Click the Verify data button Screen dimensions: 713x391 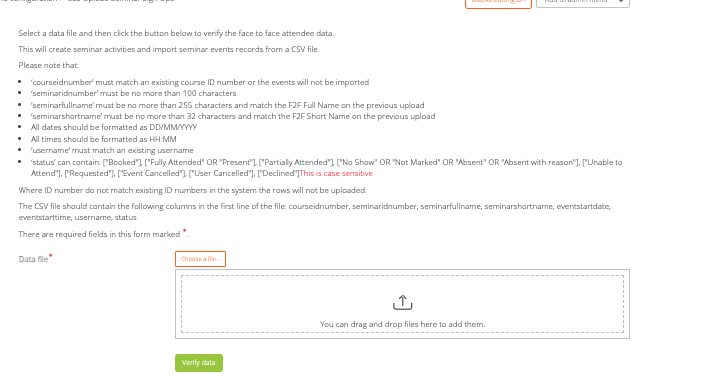[x=199, y=363]
